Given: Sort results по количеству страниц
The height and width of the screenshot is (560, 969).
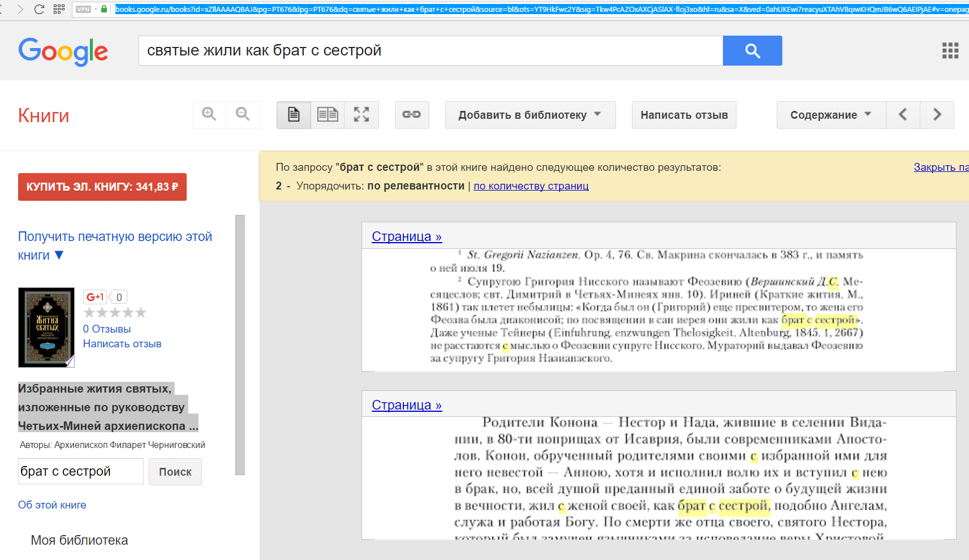Looking at the screenshot, I should [531, 186].
